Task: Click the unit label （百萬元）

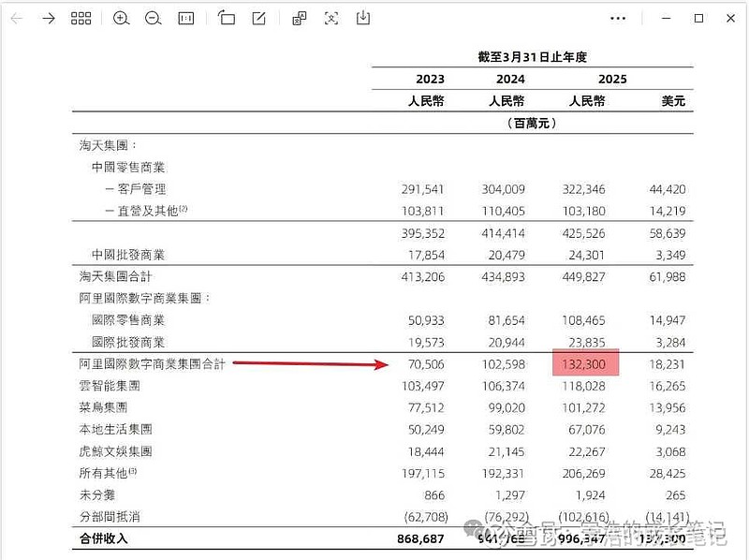Action: [532, 124]
